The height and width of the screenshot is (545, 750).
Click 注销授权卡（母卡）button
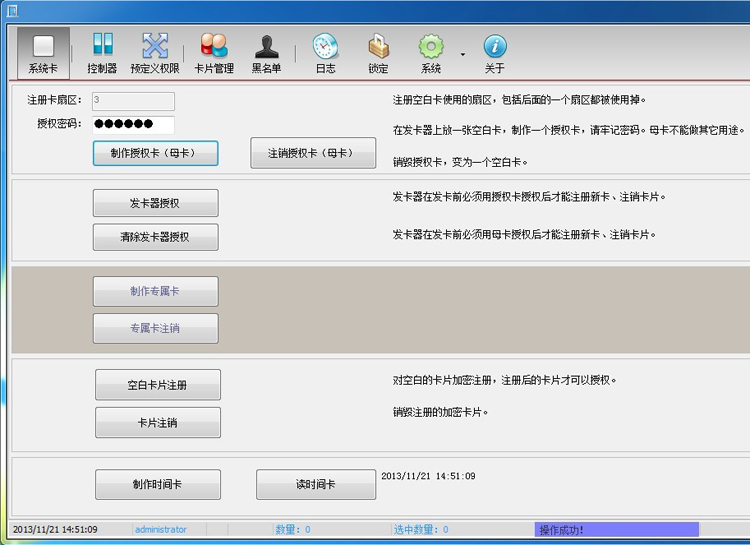pyautogui.click(x=313, y=153)
